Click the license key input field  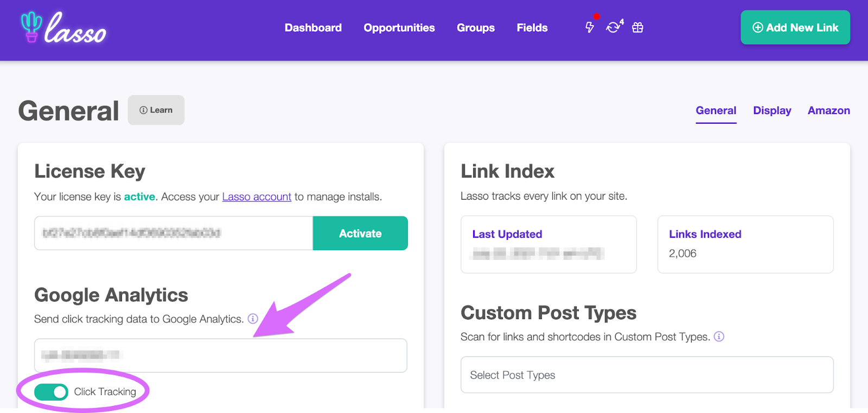[174, 233]
